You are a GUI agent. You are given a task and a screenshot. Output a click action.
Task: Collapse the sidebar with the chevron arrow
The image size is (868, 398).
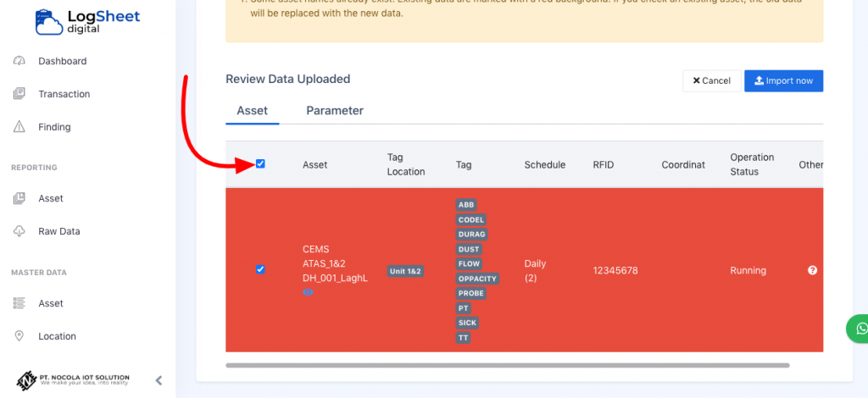coord(159,380)
